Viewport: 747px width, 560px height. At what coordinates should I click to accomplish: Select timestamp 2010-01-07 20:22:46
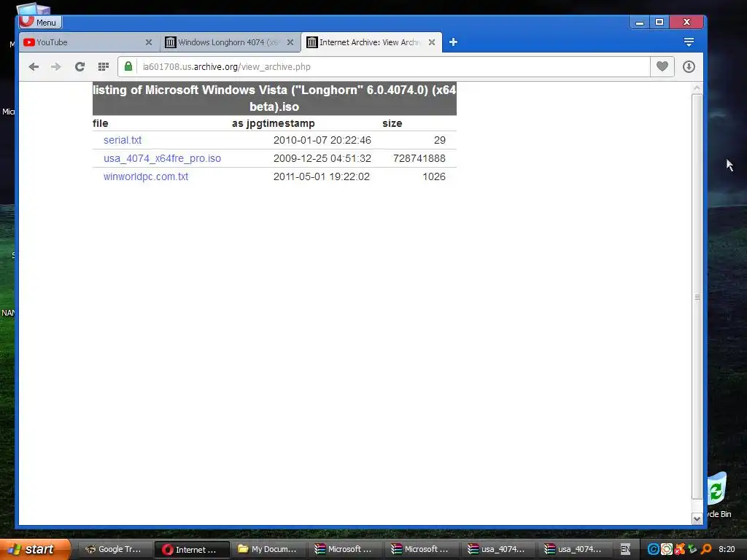coord(322,140)
